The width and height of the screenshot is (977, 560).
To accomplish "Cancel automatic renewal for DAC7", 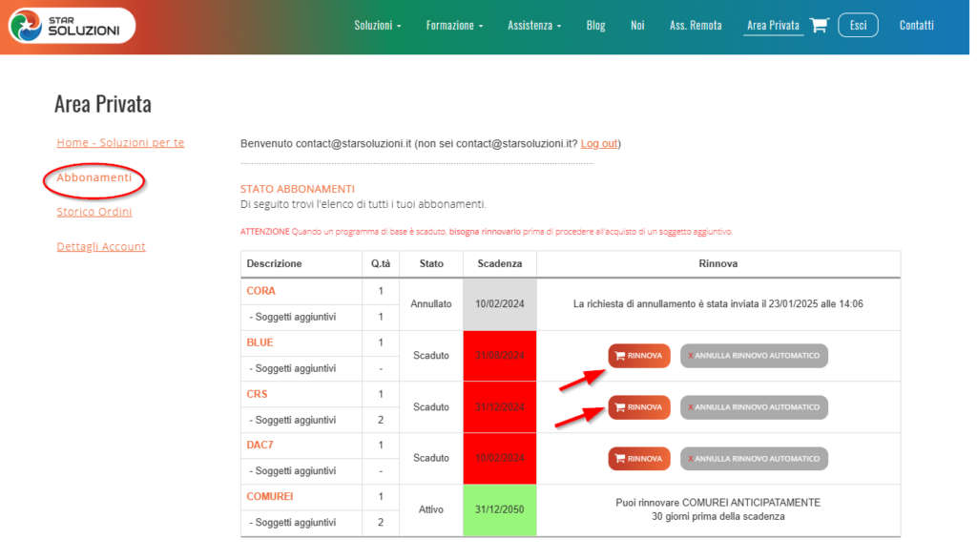I will (754, 459).
